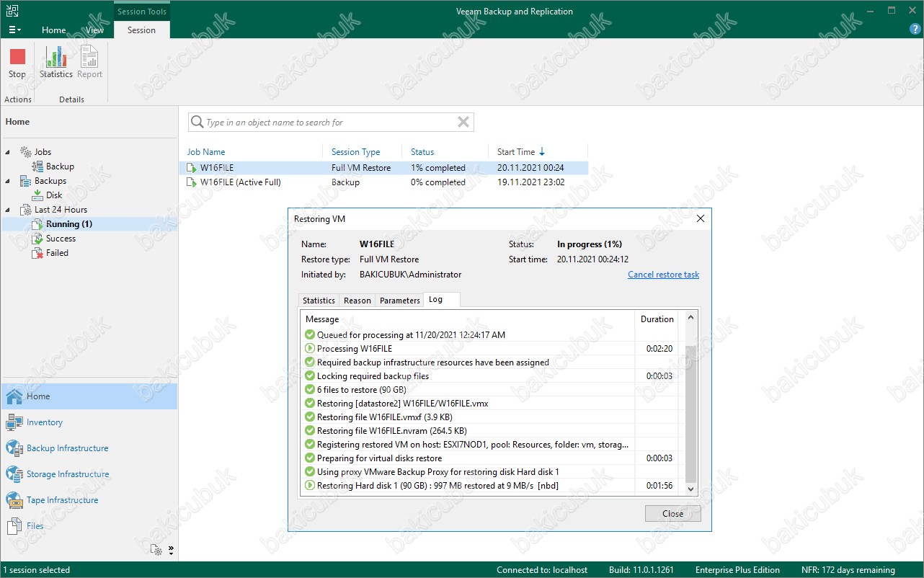This screenshot has height=578, width=924.
Task: Select Restoring file W16FILE.vmxf entry
Action: coord(490,417)
